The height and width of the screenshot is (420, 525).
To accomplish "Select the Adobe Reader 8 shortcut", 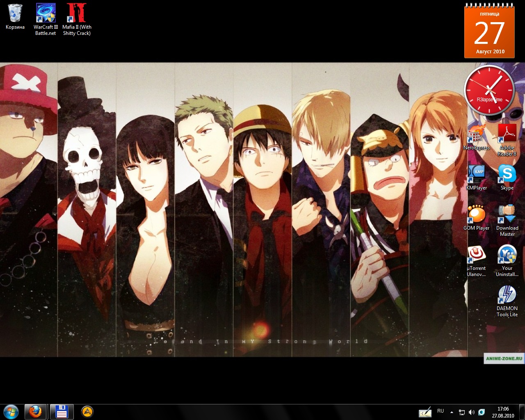I will [x=507, y=140].
